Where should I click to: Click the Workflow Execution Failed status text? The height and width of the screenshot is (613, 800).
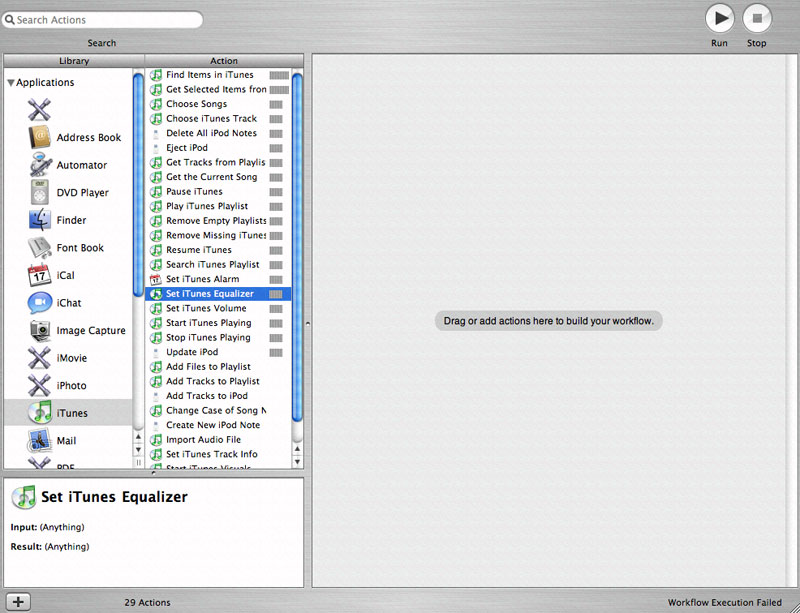[x=724, y=603]
